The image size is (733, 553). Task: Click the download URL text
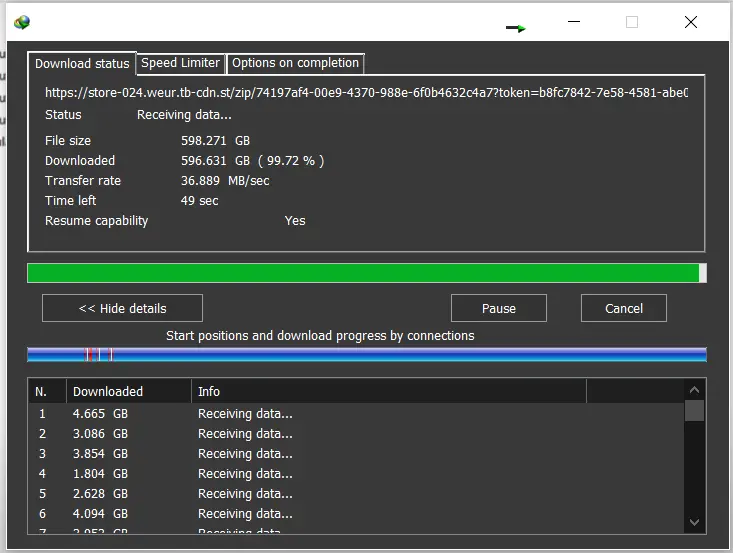point(366,93)
